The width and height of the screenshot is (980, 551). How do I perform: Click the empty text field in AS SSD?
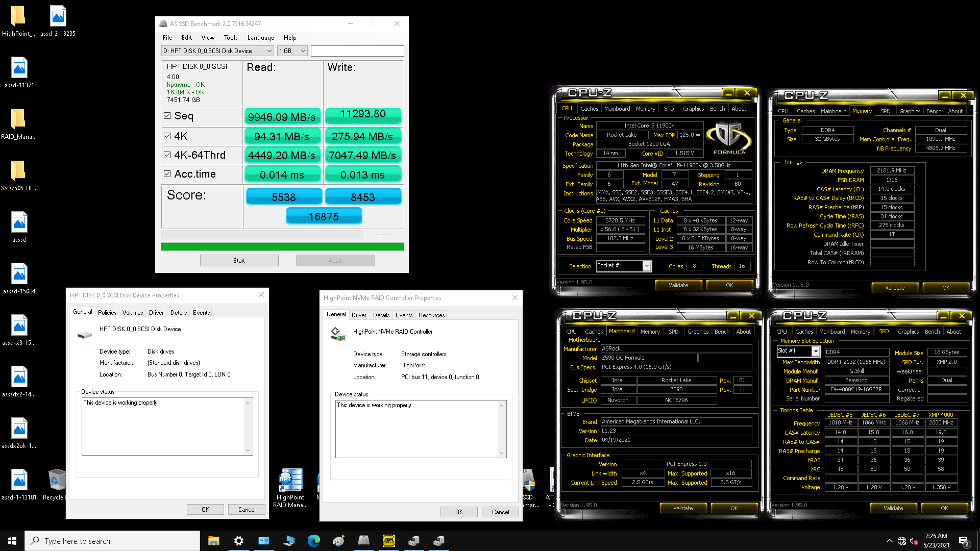(x=357, y=51)
